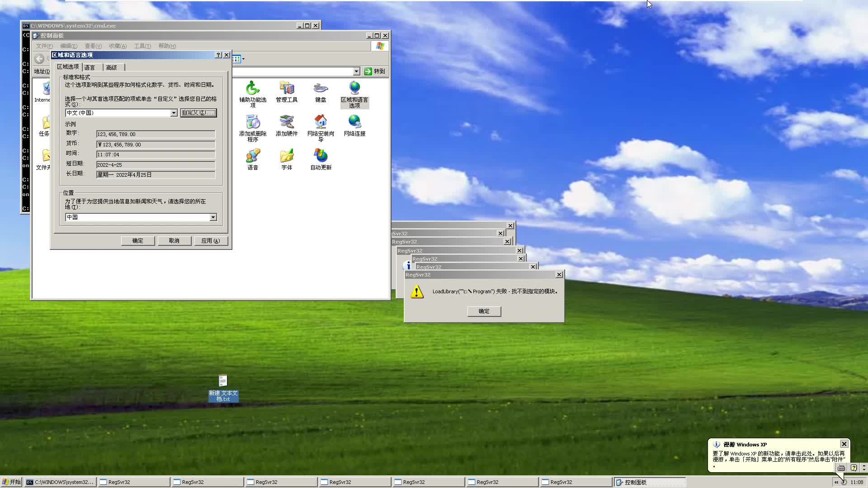Switch to 控制面板 taskbar button
Screen dimensions: 868x488
point(649,482)
